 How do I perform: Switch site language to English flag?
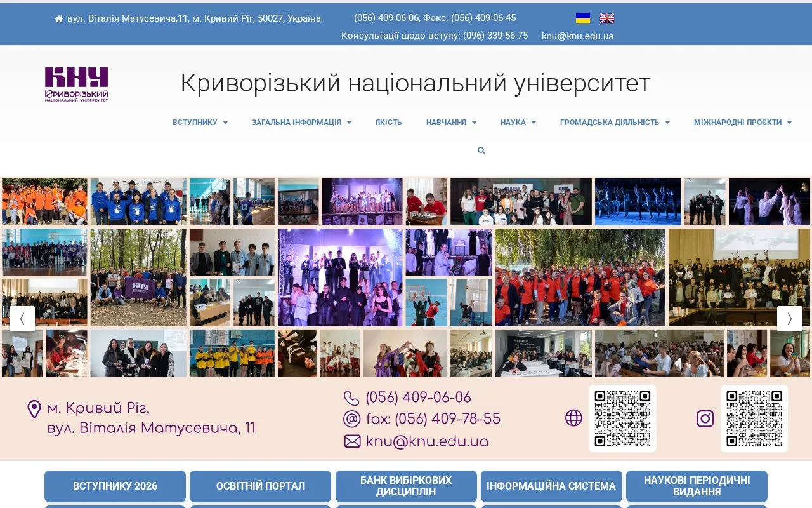[x=607, y=18]
